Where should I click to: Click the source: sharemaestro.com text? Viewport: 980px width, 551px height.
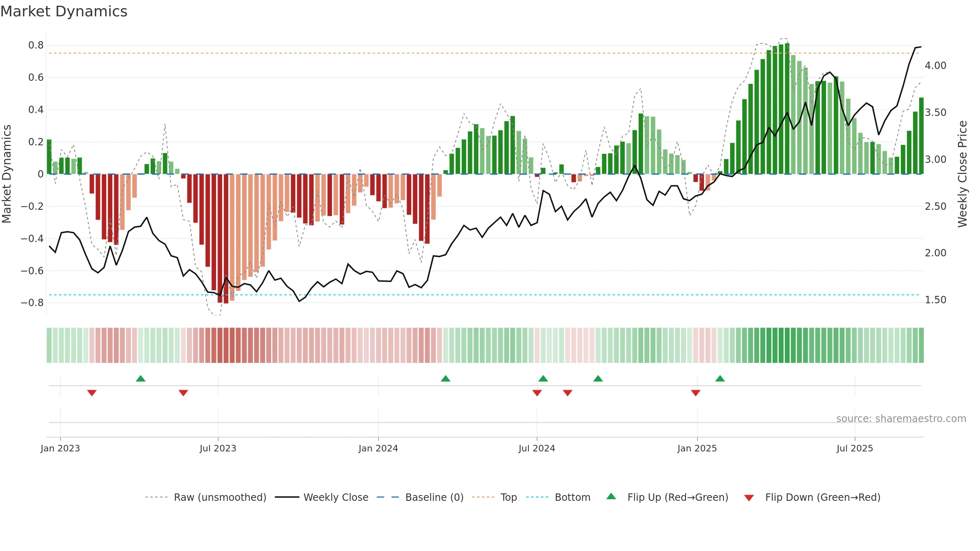tap(901, 418)
